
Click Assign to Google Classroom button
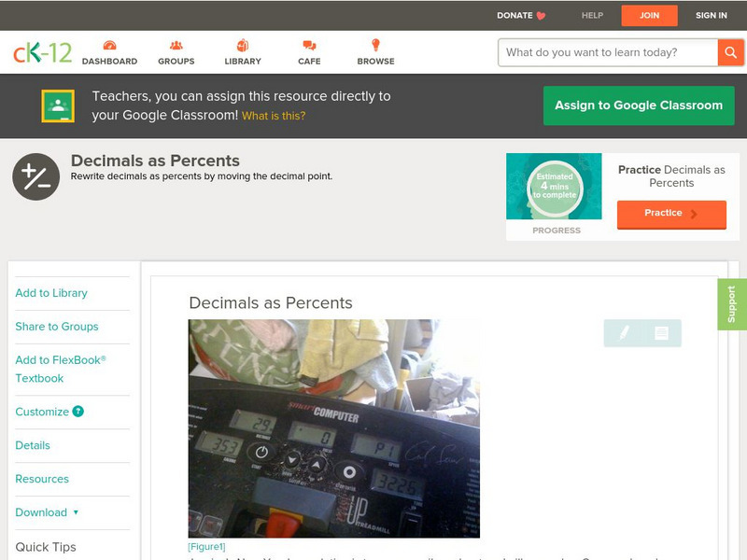tap(639, 105)
